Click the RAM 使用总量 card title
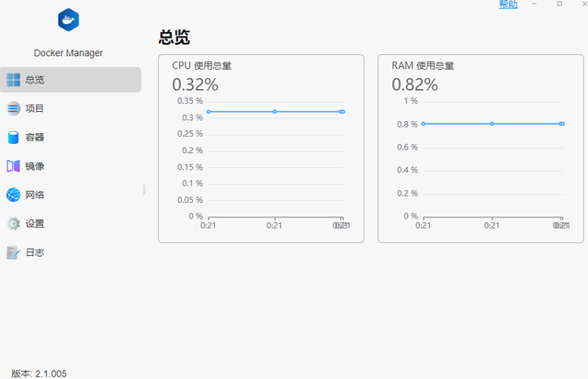 click(x=423, y=66)
